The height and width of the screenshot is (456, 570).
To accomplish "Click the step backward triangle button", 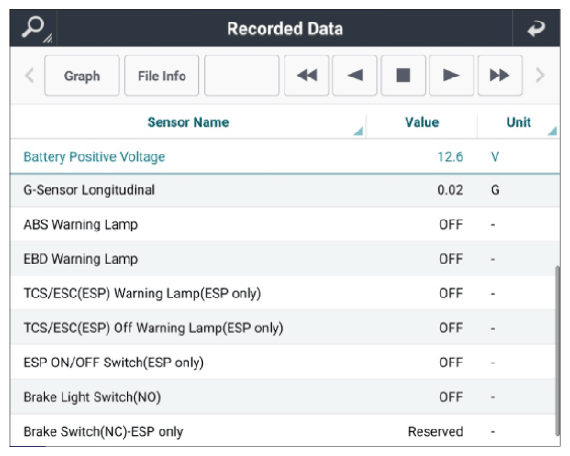I will point(354,76).
